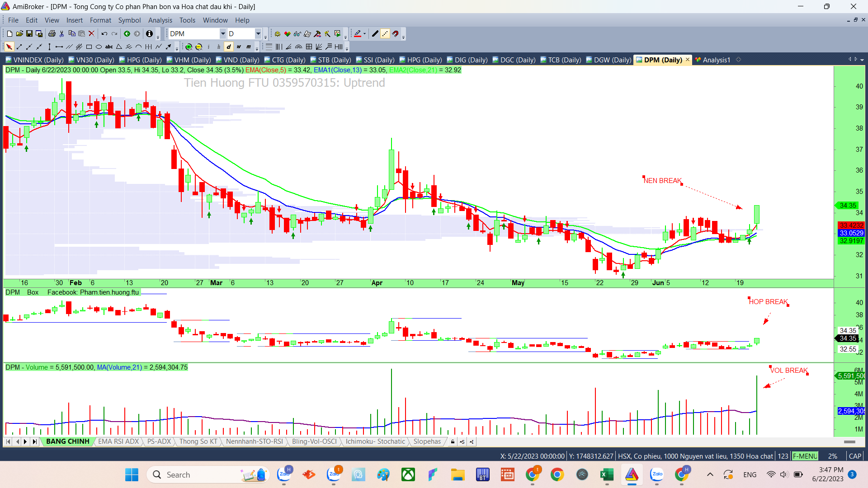Toggle the magnet snap mode icon
Screen dimensions: 868x488
pos(396,34)
